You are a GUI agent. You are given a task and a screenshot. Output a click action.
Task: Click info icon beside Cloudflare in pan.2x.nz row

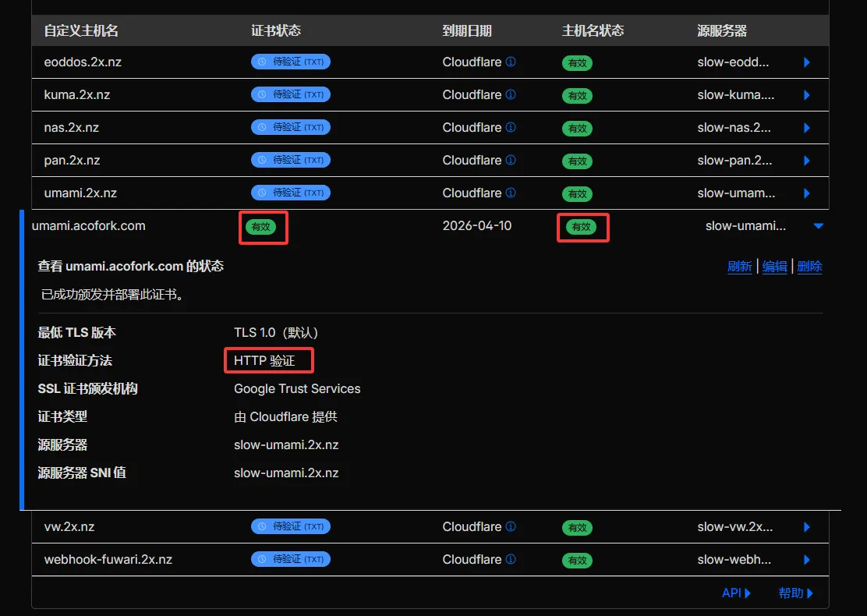pos(511,160)
